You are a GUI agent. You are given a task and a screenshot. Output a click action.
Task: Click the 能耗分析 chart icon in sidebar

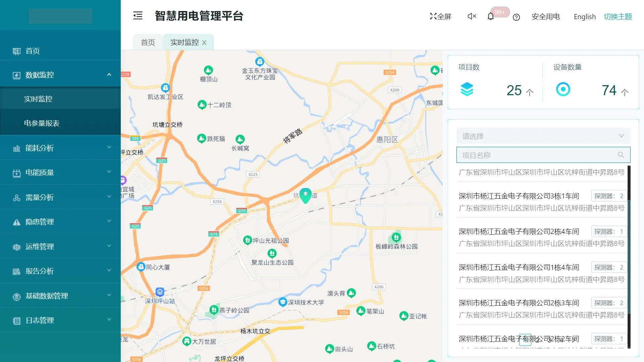pos(16,148)
